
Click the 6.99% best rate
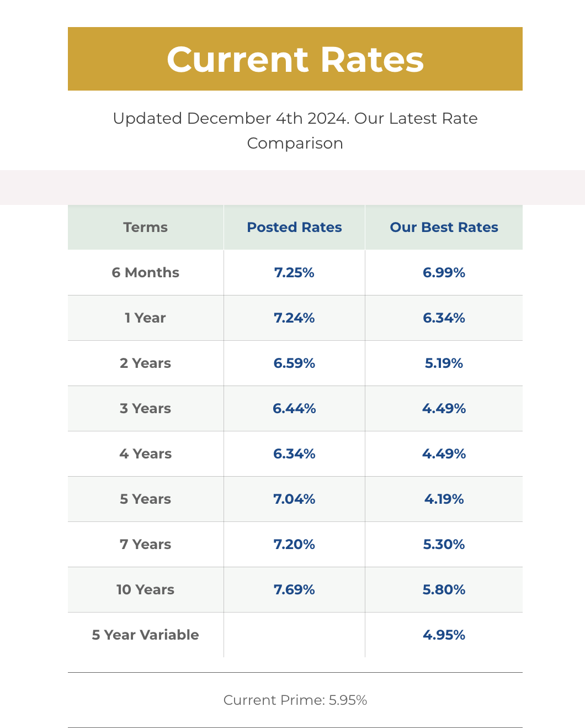click(x=444, y=272)
